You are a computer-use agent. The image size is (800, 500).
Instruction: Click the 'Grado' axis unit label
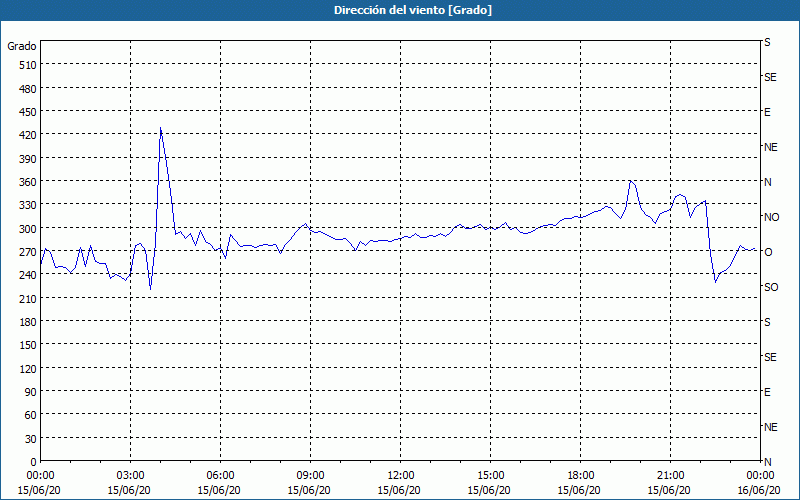(x=22, y=46)
